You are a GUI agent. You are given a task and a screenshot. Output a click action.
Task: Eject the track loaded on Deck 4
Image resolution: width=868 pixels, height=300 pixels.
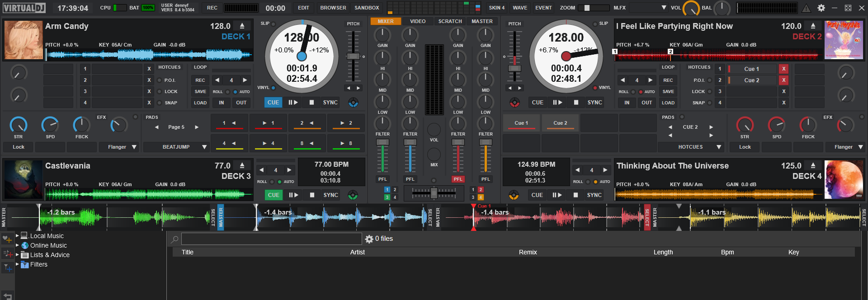point(813,166)
